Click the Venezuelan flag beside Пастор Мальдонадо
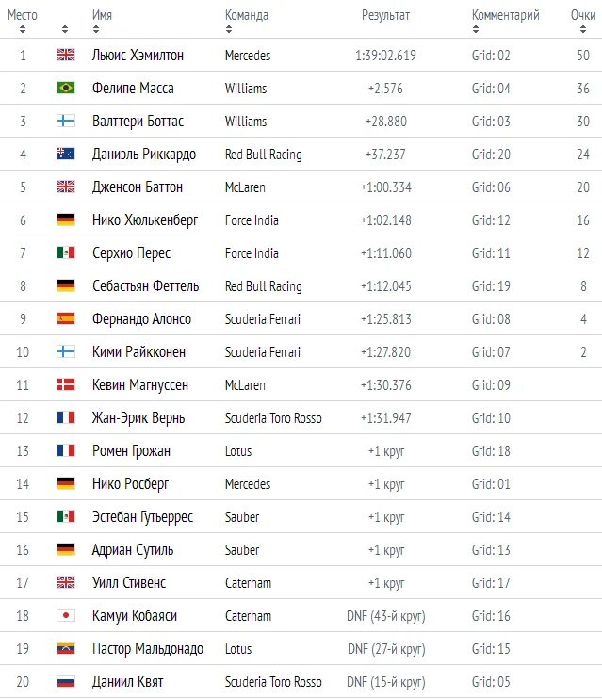 (66, 648)
